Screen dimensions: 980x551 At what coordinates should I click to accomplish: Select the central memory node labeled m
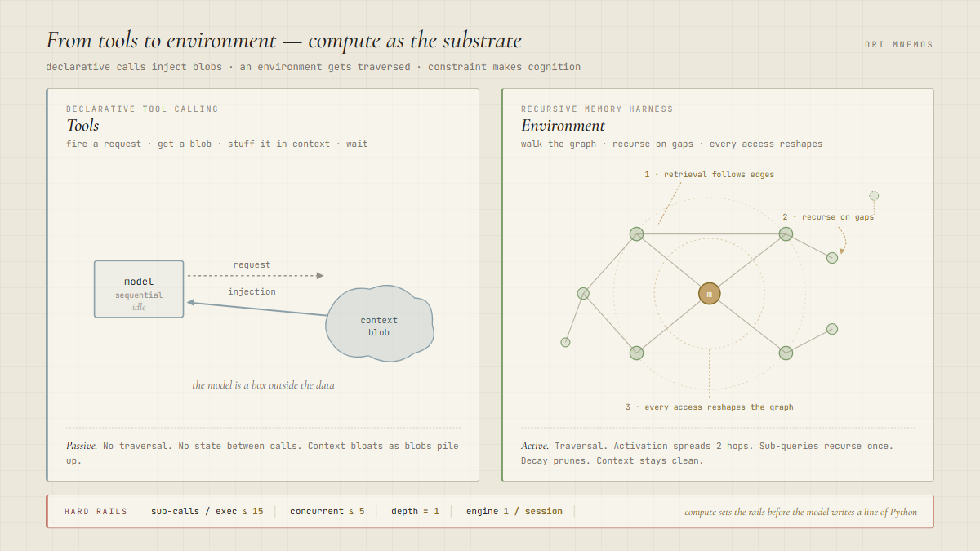710,293
